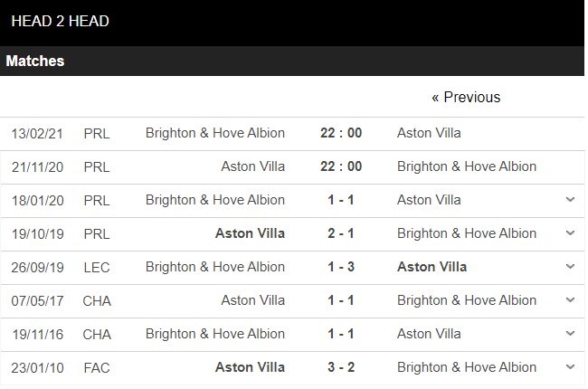Open the Matches tab
Image resolution: width=588 pixels, height=389 pixels.
pos(35,62)
